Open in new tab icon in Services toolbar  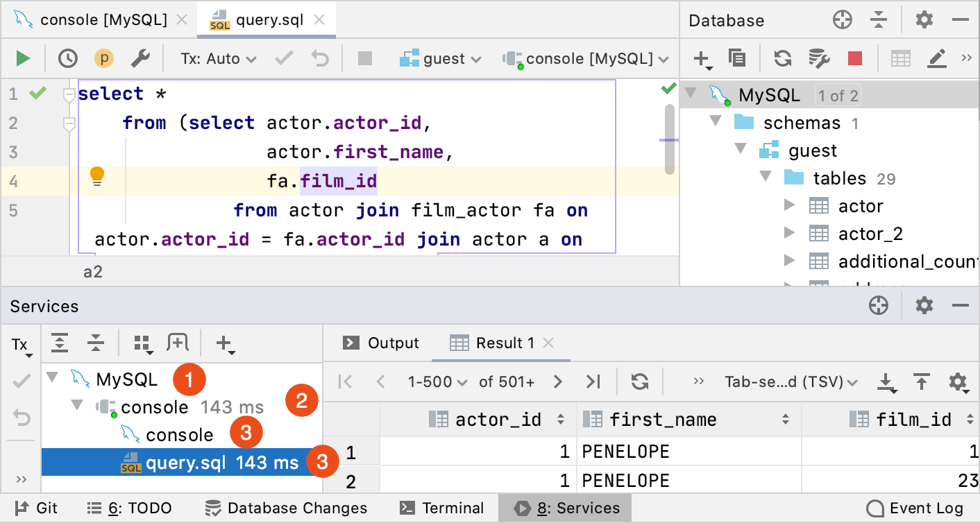178,342
